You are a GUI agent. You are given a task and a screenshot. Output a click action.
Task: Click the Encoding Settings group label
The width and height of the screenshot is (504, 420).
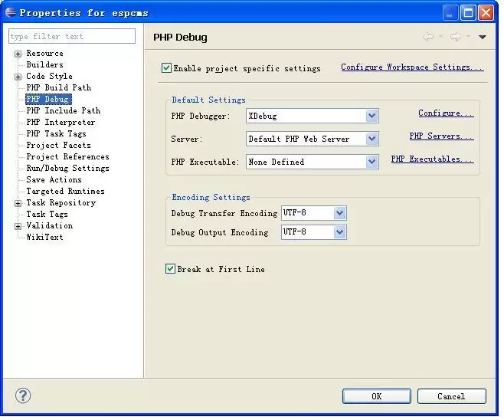(211, 197)
